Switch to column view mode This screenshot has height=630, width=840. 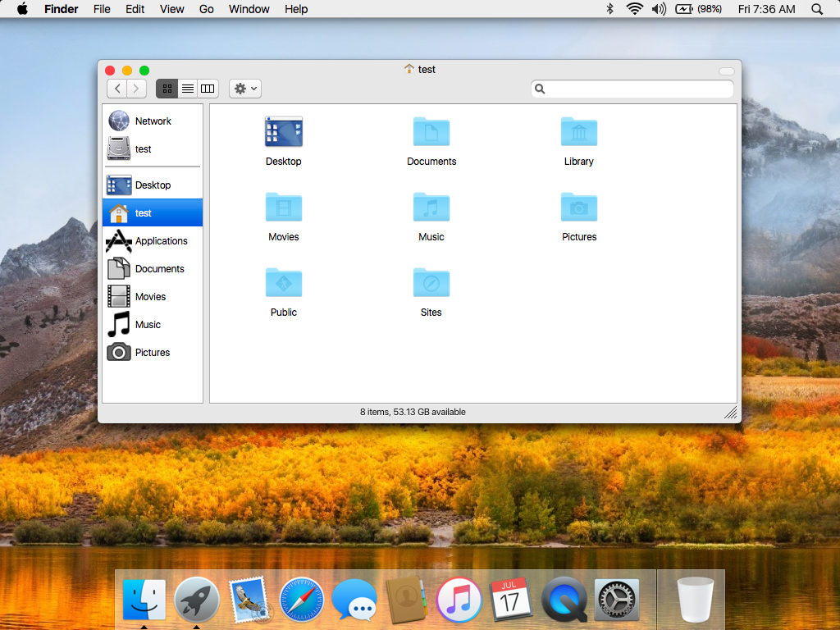[208, 89]
